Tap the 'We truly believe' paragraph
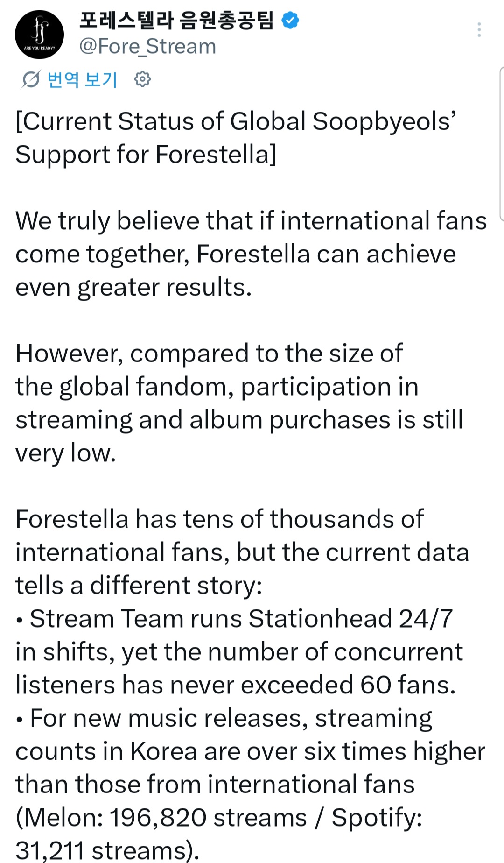The image size is (504, 863). [251, 254]
